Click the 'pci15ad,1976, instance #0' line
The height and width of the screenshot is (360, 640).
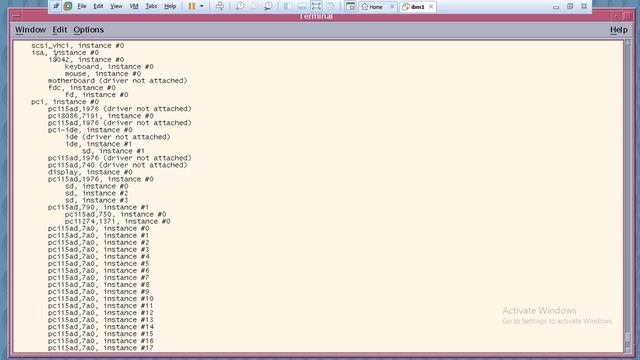click(x=101, y=179)
